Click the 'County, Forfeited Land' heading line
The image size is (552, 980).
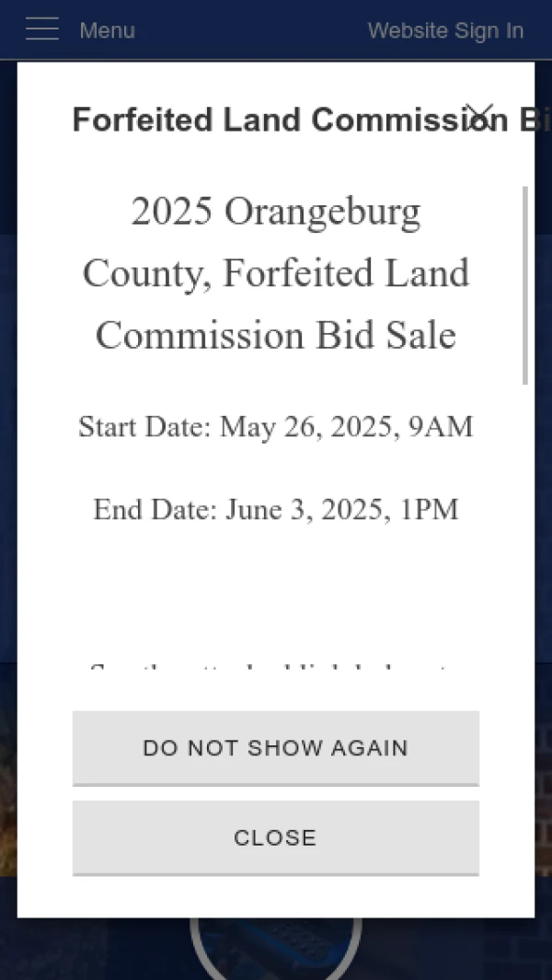click(276, 273)
